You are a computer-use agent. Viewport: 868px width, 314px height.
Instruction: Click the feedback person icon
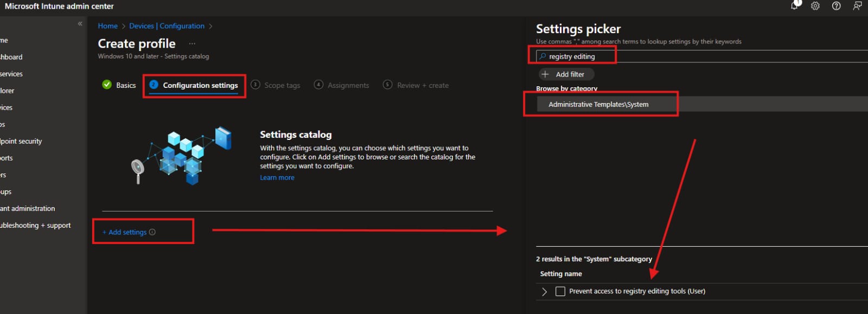point(857,6)
